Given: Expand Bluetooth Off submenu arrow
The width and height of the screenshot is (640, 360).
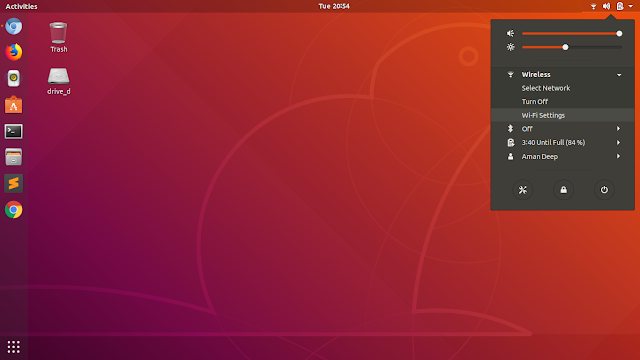Looking at the screenshot, I should tap(619, 129).
